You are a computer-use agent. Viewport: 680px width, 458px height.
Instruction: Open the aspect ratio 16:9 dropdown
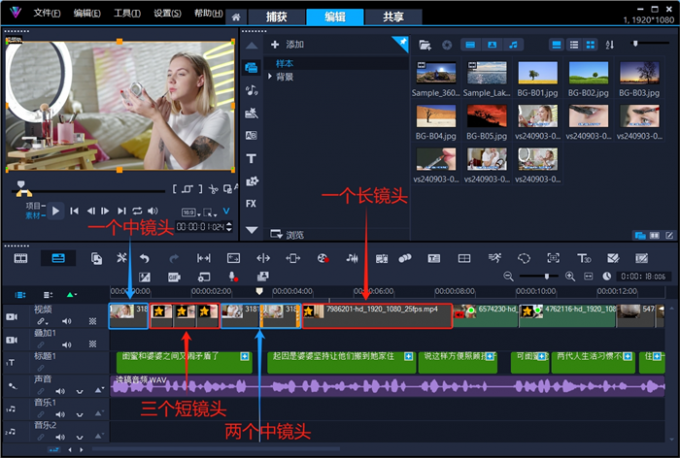coord(191,213)
